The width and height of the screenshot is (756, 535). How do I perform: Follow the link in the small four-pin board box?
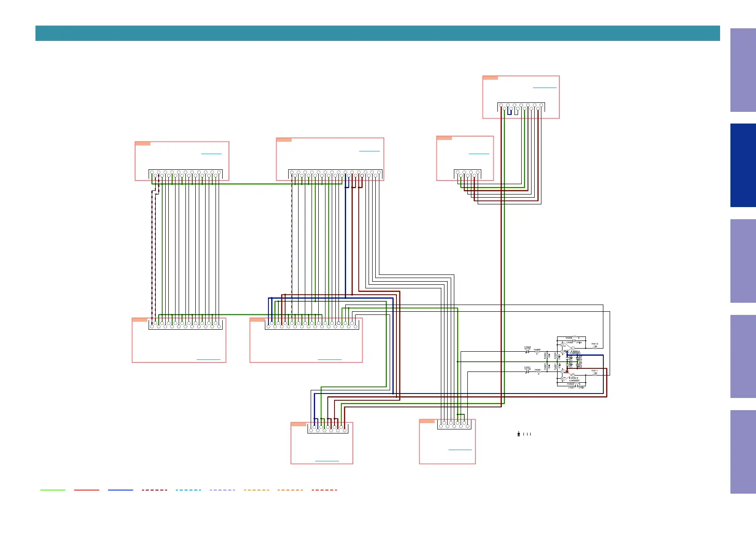(479, 154)
